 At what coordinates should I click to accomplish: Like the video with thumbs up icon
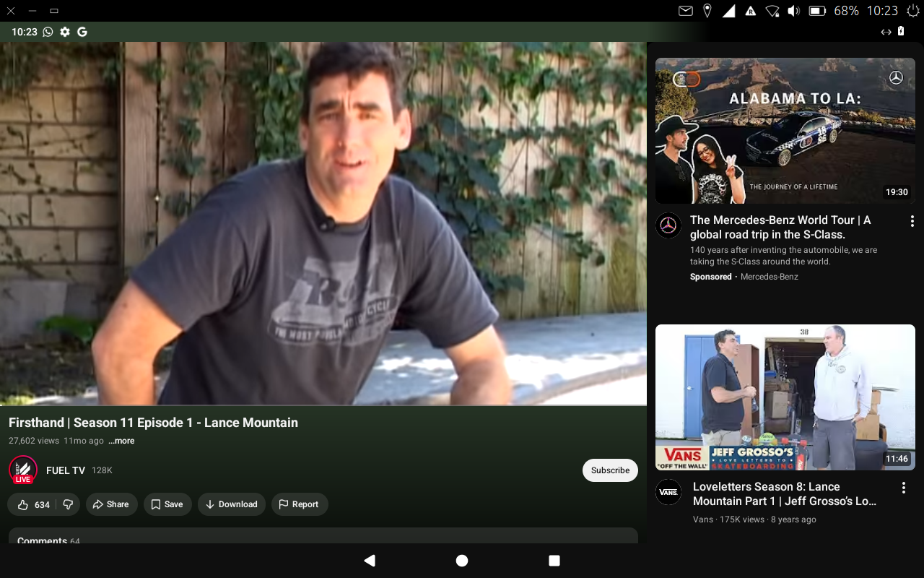33,504
